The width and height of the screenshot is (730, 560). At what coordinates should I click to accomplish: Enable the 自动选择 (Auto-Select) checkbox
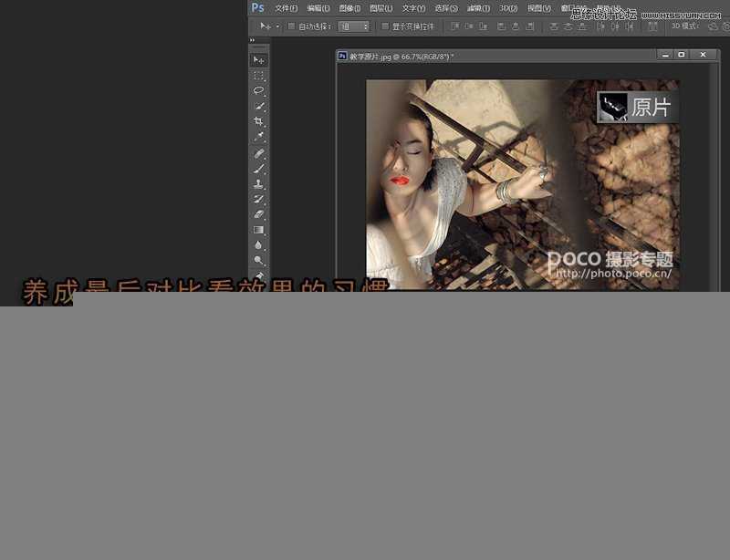(x=289, y=26)
